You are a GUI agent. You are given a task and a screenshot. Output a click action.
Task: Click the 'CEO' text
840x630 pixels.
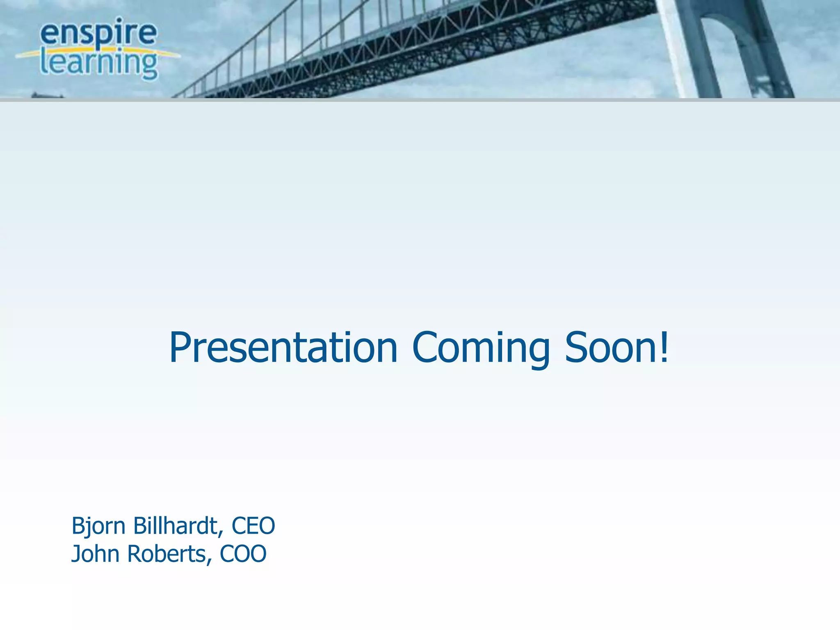point(253,526)
